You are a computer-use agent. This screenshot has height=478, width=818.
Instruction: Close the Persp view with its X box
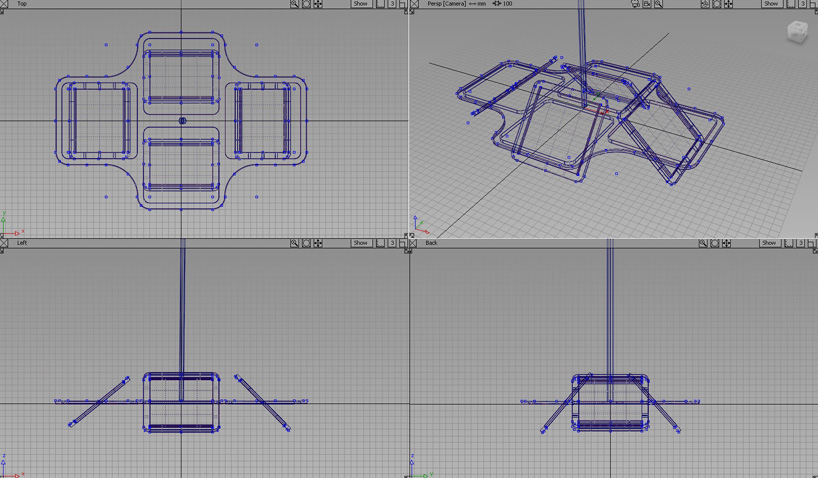[x=414, y=4]
